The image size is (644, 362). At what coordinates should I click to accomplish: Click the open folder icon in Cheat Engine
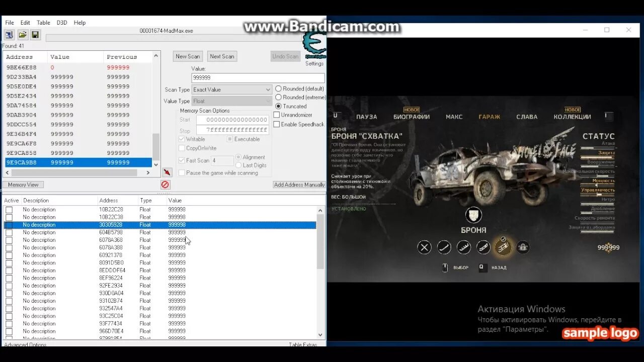(22, 35)
